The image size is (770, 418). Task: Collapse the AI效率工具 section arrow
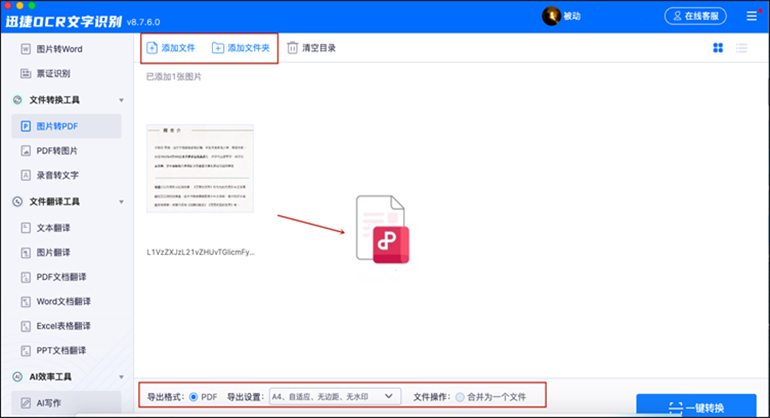coord(121,377)
